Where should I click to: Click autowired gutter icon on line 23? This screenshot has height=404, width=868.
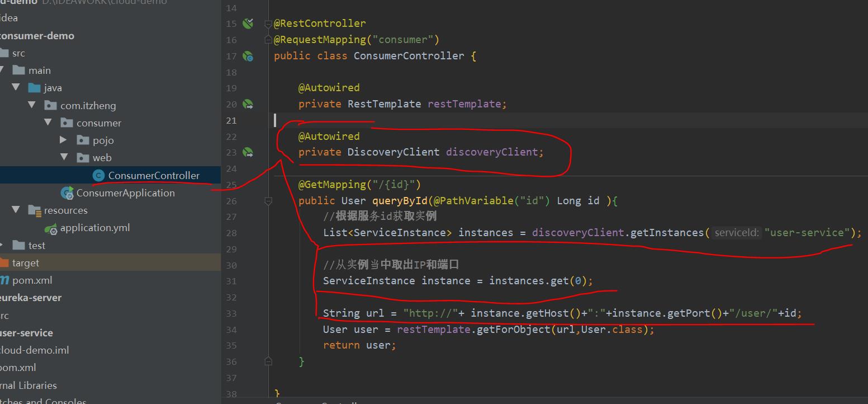(248, 152)
